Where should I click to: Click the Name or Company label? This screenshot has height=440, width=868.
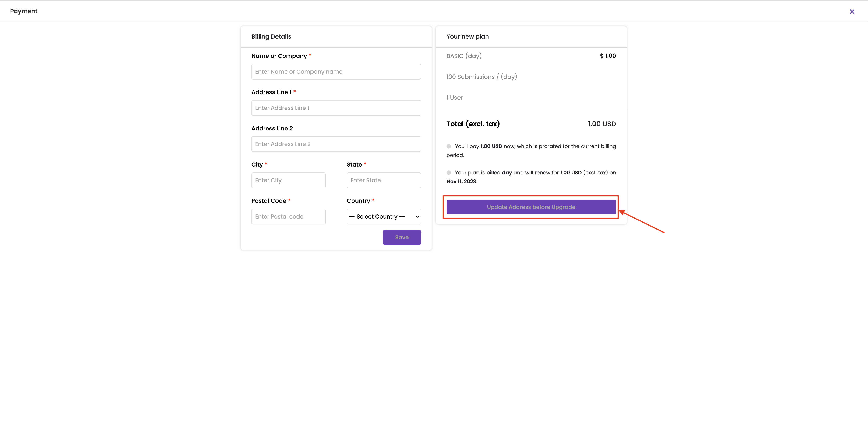(x=279, y=56)
